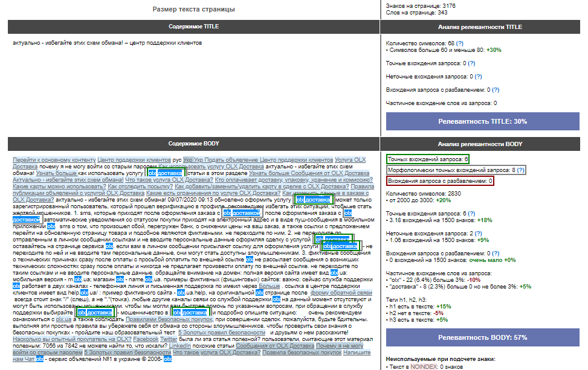Click the red-boxed 'Вхождения запроса с разбавлением: 0' label
Image resolution: width=588 pixels, height=370 pixels.
(440, 181)
